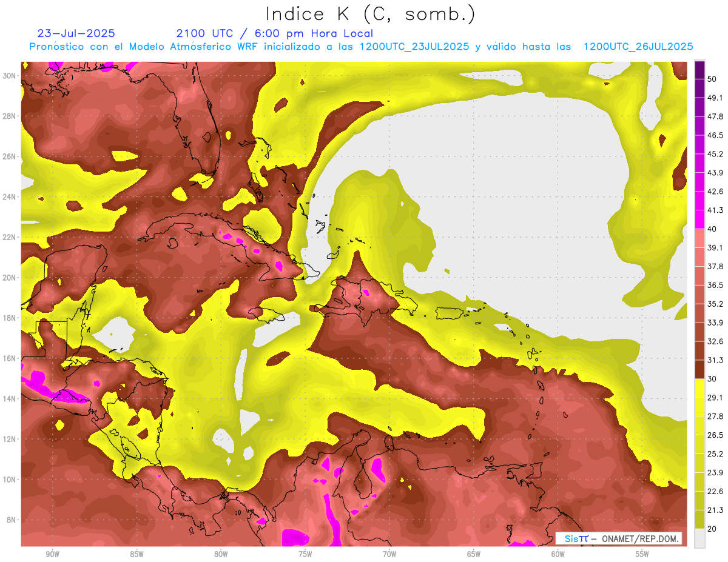Pick the bright yellow swatch between 29.1 and 30
Screen dimensions: 728x562
(x=699, y=388)
